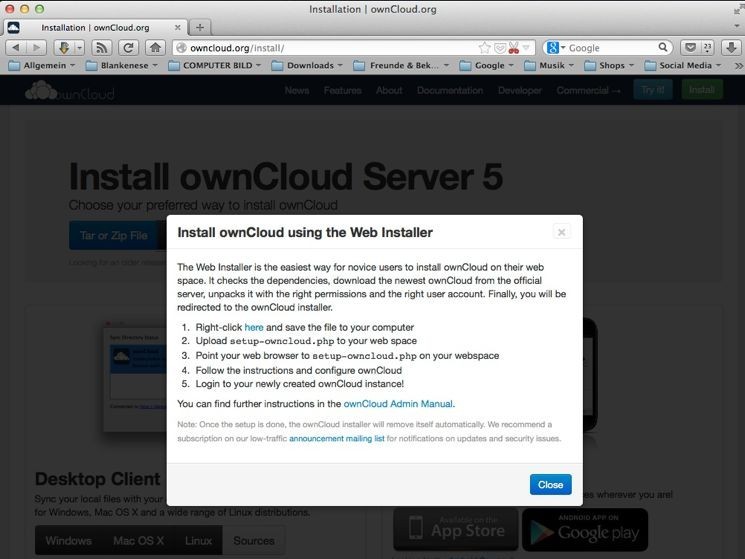Open the search engine selector dropdown
Image resolution: width=745 pixels, height=559 pixels.
[x=556, y=47]
